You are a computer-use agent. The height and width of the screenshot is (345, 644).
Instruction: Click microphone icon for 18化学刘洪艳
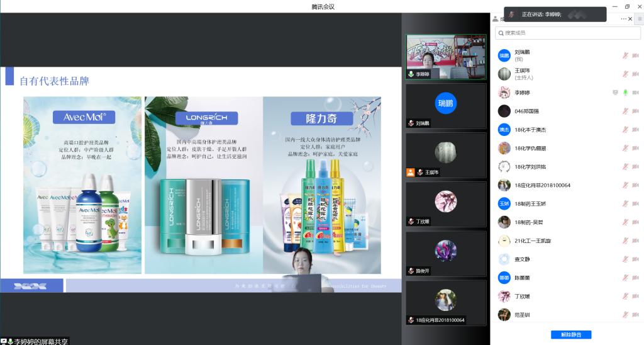coord(625,167)
